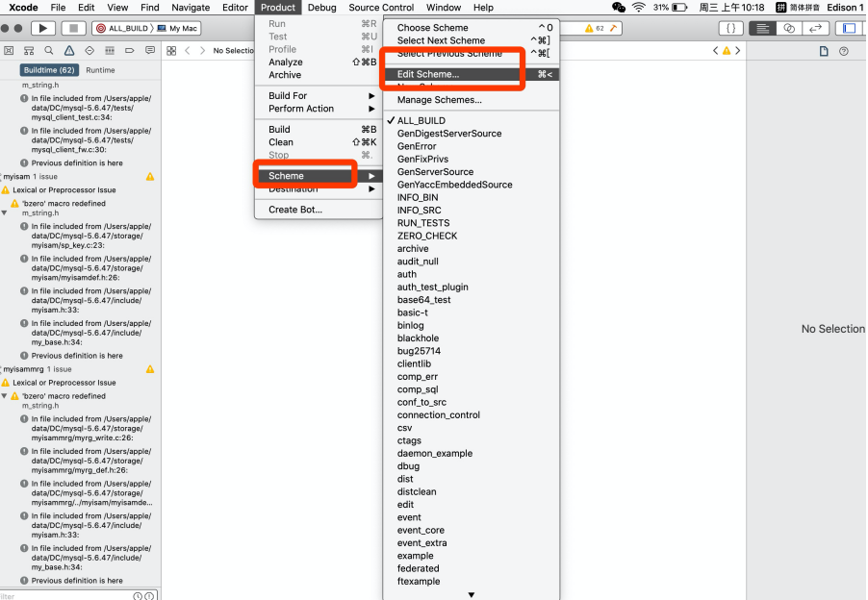The width and height of the screenshot is (868, 600).
Task: Click Edit Scheme… in the submenu
Action: coord(472,74)
